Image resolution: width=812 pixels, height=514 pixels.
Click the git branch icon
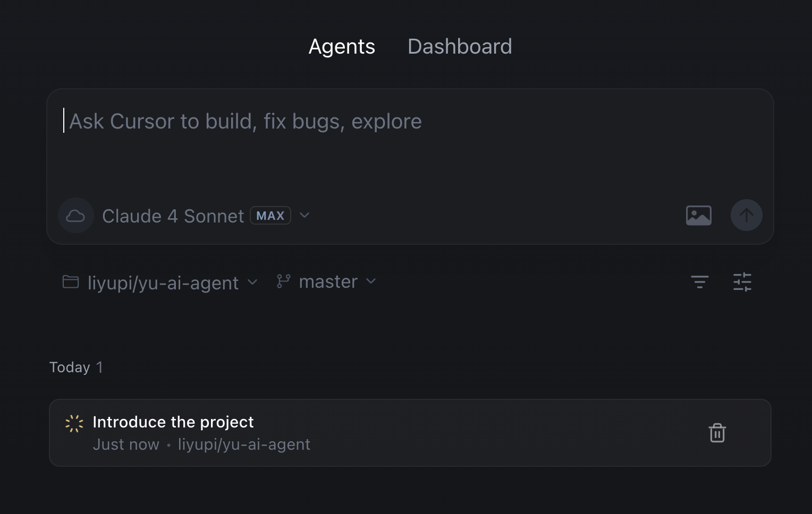[283, 281]
